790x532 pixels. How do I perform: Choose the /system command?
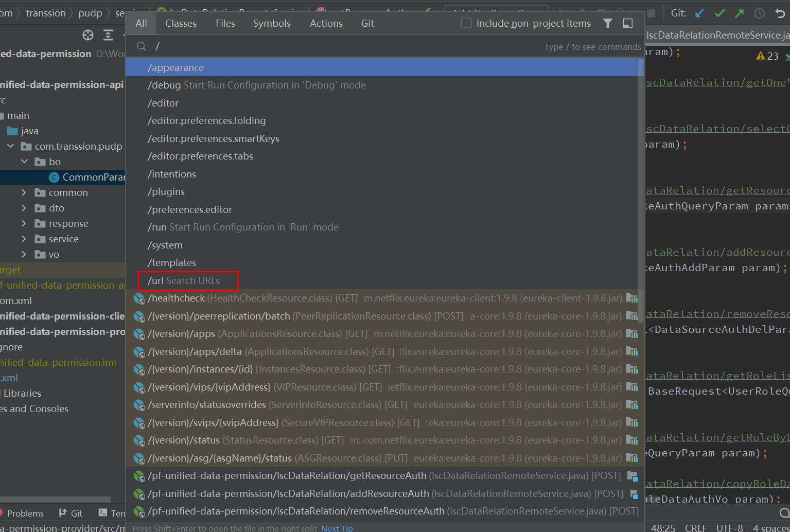[381, 245]
